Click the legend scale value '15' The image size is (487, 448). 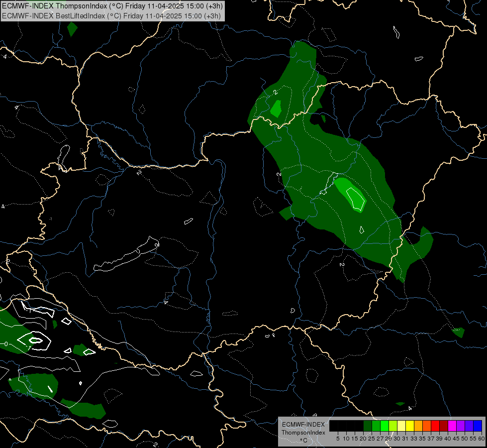click(x=355, y=439)
